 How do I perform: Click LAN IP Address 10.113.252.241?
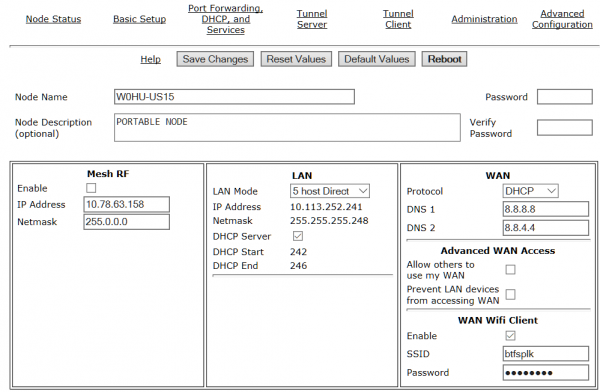326,207
